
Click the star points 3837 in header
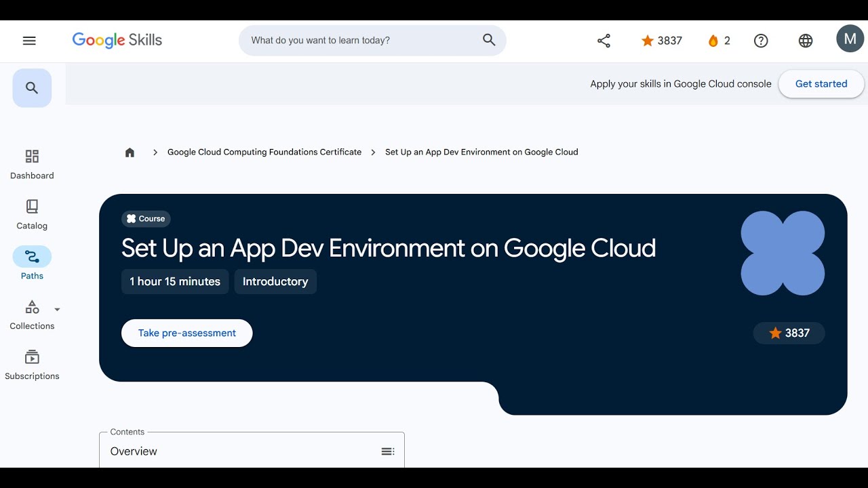(x=661, y=41)
